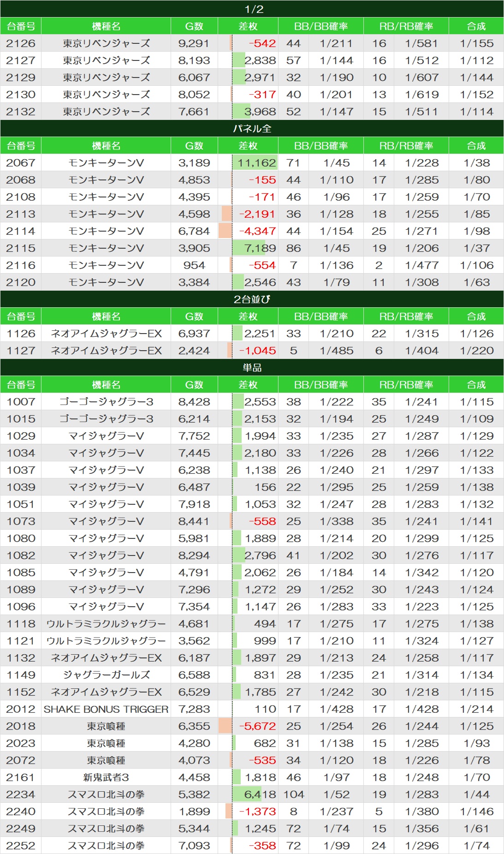
Task: Click the 156 difference value
Action: coord(265,487)
